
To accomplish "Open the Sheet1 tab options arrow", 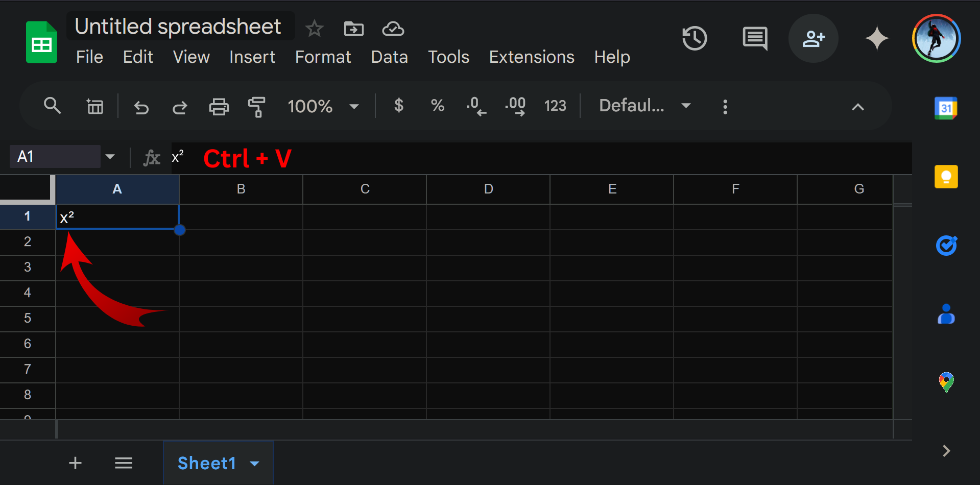I will (255, 464).
